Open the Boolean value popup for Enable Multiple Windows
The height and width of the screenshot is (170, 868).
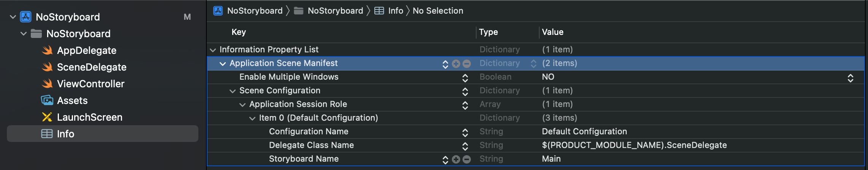coord(851,78)
